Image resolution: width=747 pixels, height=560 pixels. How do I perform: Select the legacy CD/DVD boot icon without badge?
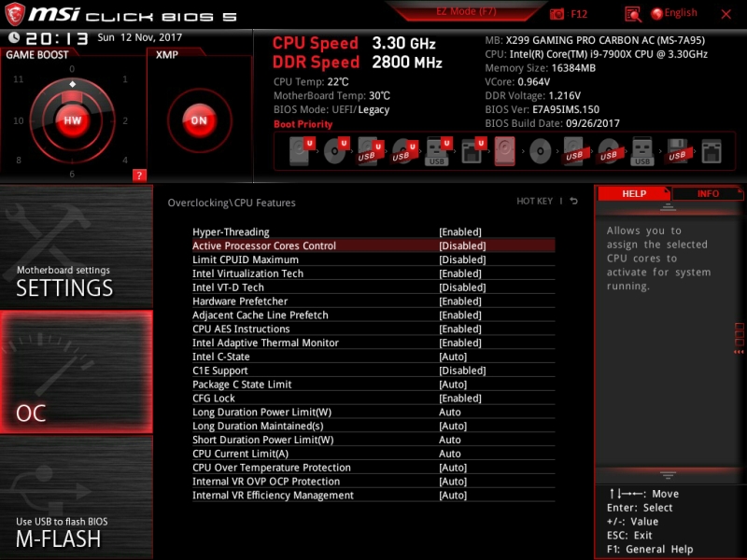click(541, 152)
